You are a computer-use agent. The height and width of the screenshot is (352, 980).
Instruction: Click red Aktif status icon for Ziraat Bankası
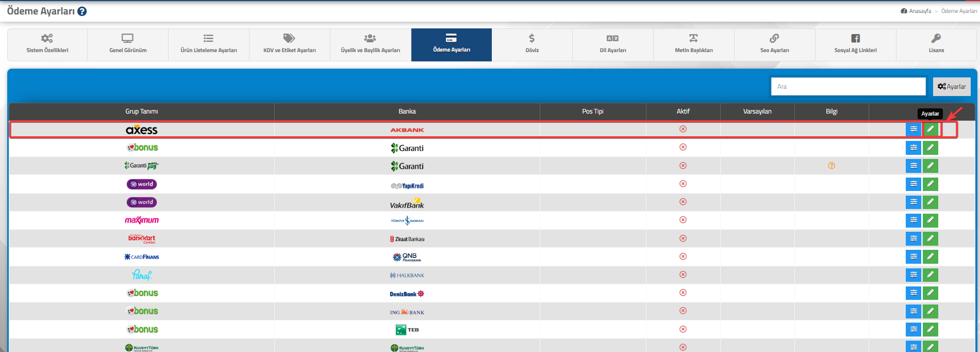point(683,238)
